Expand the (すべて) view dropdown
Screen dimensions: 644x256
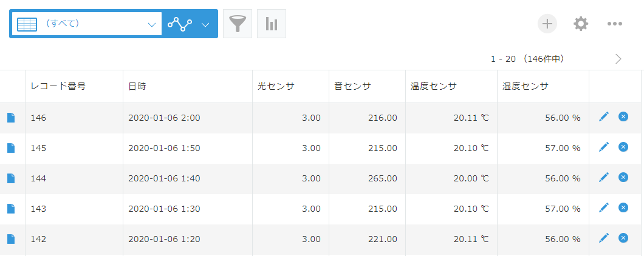coord(152,24)
